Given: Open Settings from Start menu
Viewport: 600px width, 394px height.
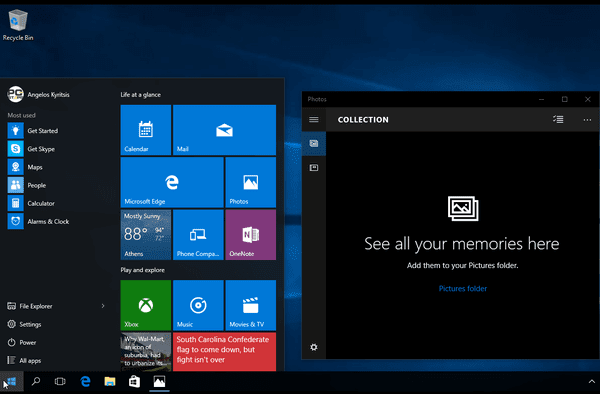Looking at the screenshot, I should [x=24, y=324].
